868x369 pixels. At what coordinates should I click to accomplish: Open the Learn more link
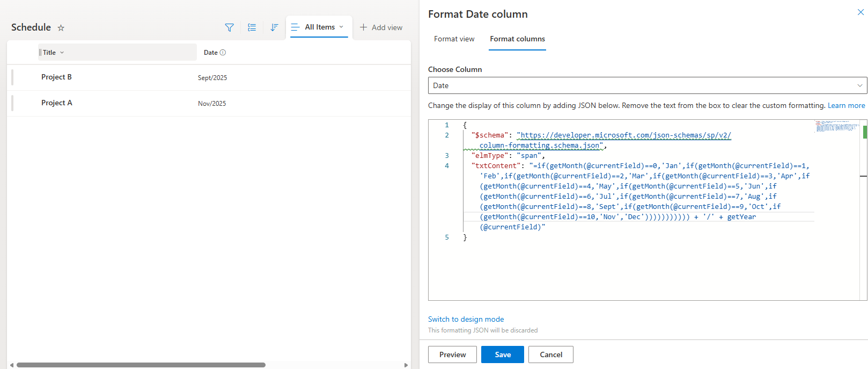[x=846, y=105]
